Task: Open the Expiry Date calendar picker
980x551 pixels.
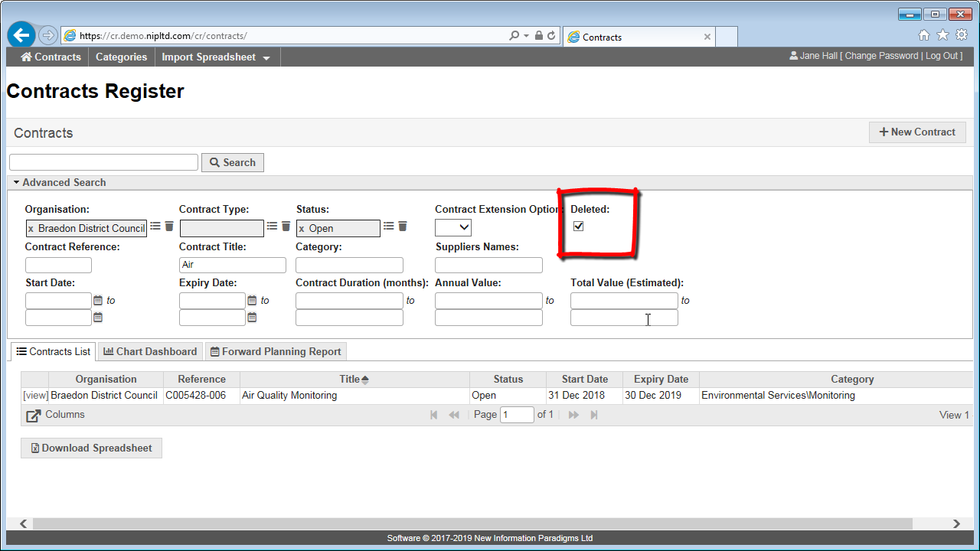Action: pyautogui.click(x=252, y=301)
